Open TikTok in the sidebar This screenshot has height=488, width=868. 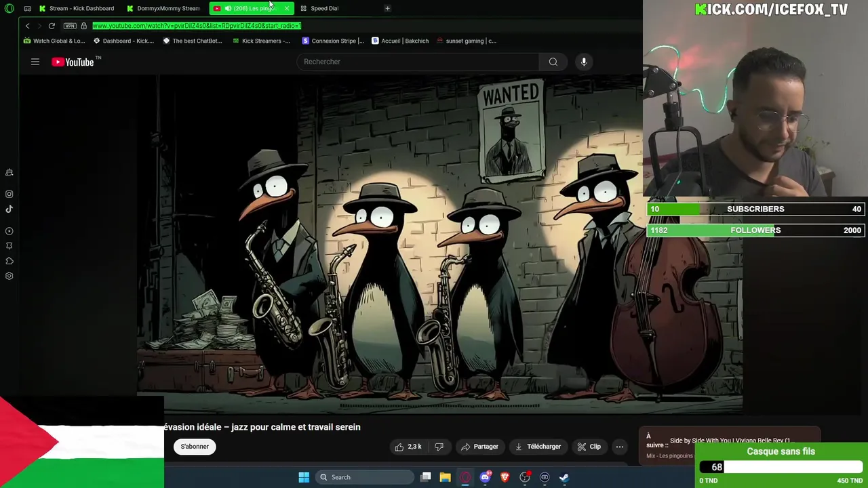[x=9, y=209]
